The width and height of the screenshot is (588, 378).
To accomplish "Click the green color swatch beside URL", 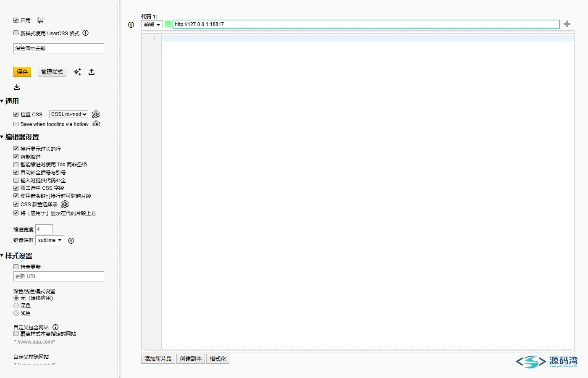I will pyautogui.click(x=168, y=24).
